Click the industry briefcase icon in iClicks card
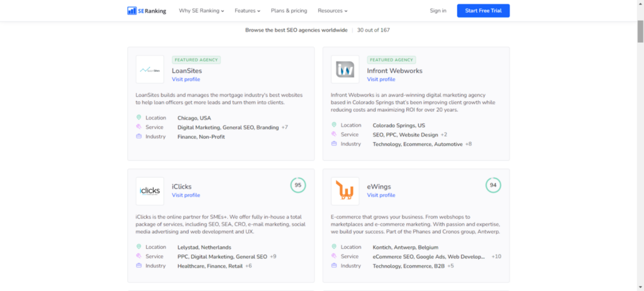 click(139, 266)
